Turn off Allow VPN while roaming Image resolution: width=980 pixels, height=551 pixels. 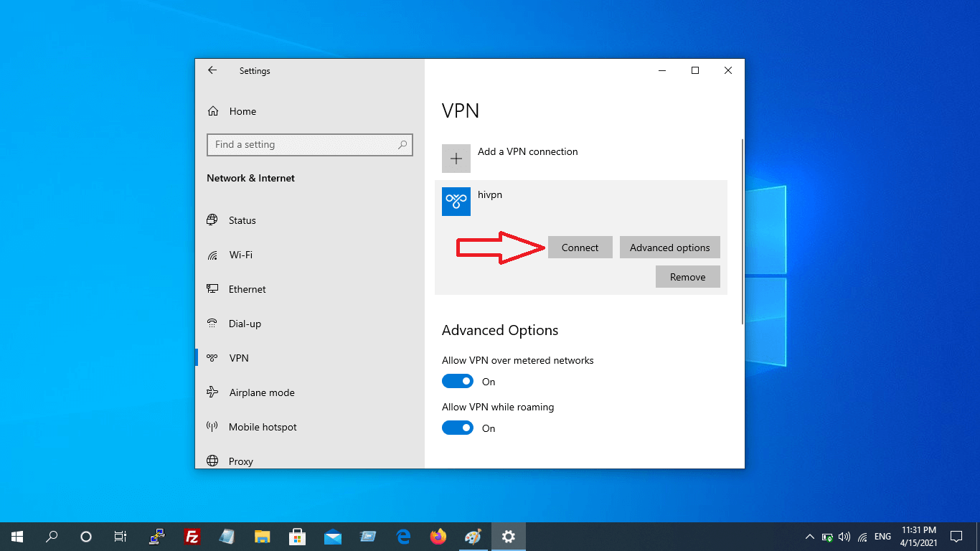[457, 428]
